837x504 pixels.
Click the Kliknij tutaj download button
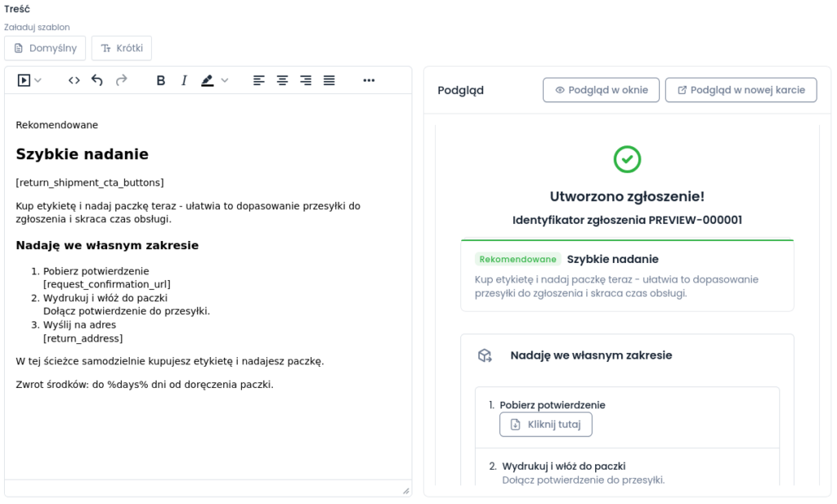tap(545, 424)
